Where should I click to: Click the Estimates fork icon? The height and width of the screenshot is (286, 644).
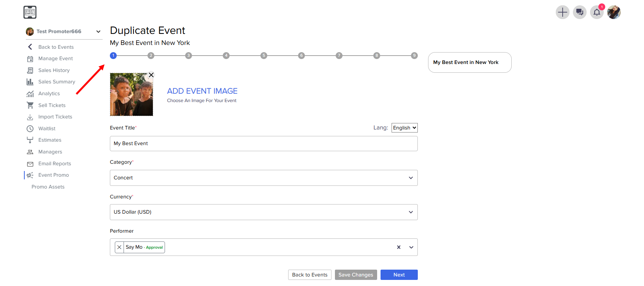coord(30,140)
